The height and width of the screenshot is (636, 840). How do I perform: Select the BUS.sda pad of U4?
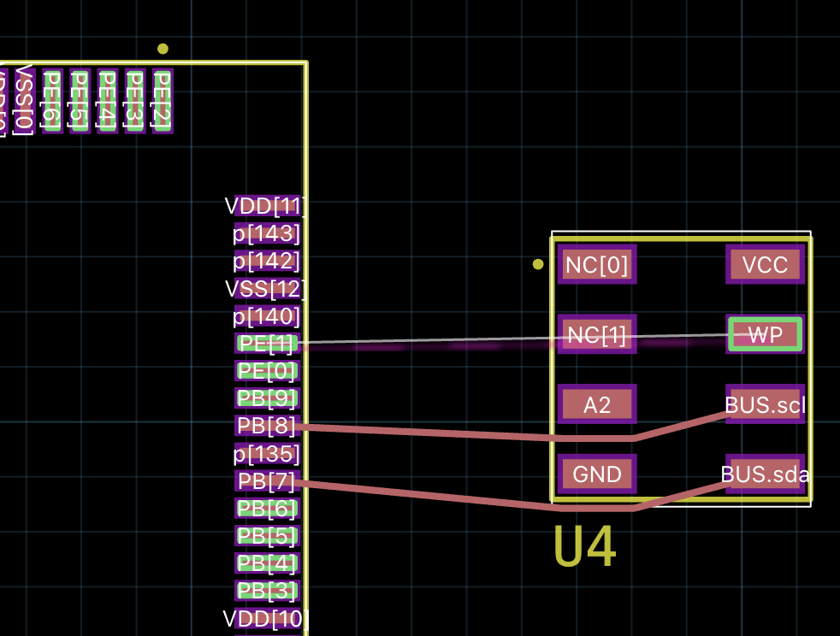764,474
